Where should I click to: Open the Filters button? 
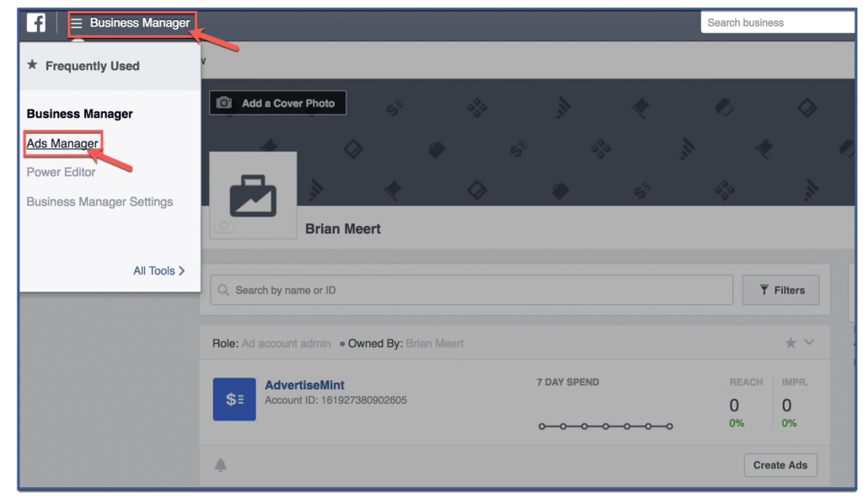pos(780,290)
